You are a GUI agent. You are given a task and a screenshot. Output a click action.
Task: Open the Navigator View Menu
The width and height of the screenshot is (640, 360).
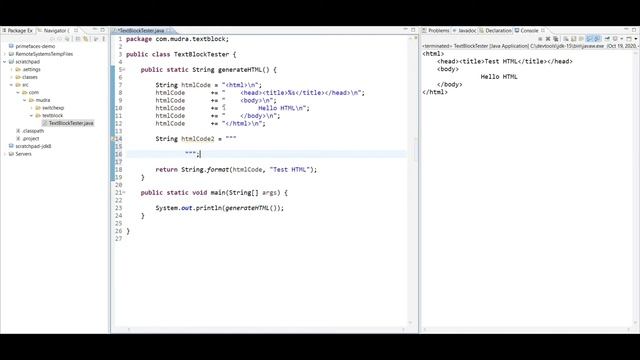point(103,39)
